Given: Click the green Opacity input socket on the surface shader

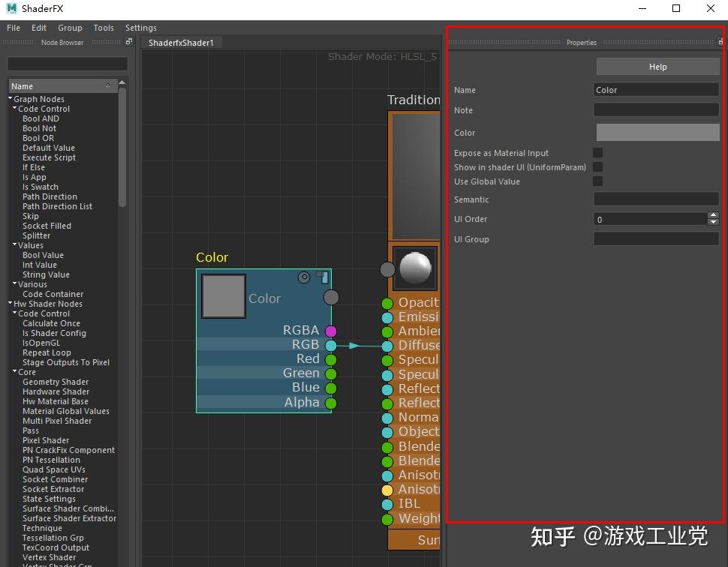Looking at the screenshot, I should (387, 303).
